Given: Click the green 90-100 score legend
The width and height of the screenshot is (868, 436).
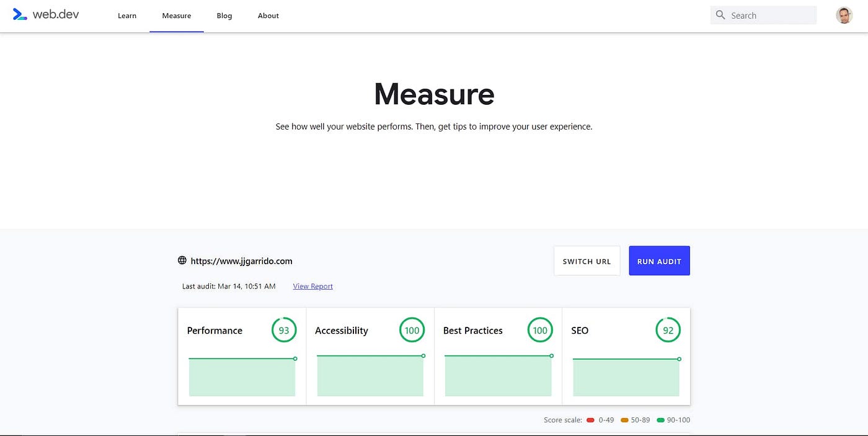Looking at the screenshot, I should (x=673, y=420).
